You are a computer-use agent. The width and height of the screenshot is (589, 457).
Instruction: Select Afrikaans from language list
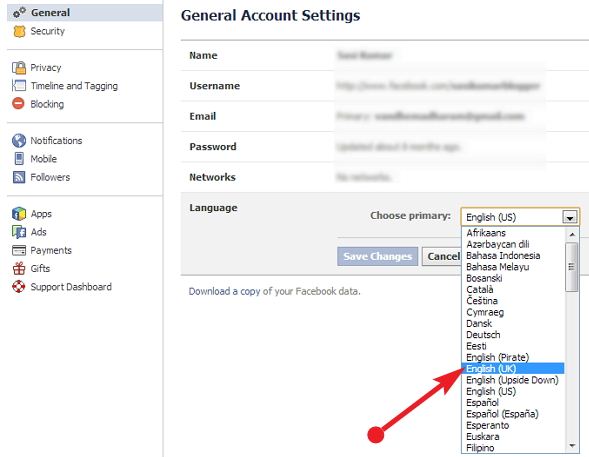coord(512,233)
